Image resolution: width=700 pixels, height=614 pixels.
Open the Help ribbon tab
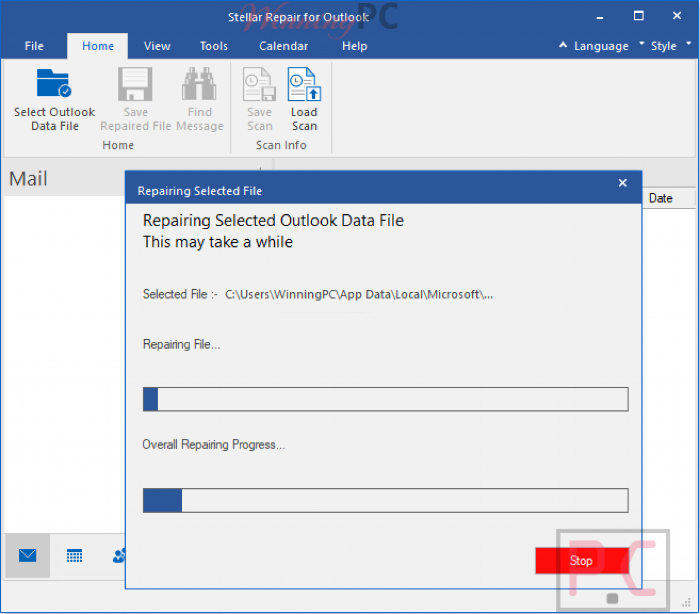click(x=355, y=46)
